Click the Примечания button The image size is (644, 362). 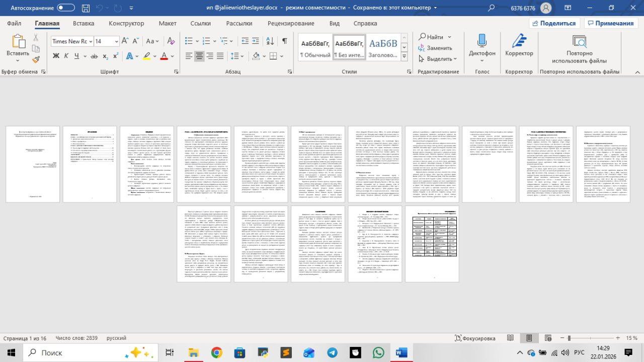point(611,23)
